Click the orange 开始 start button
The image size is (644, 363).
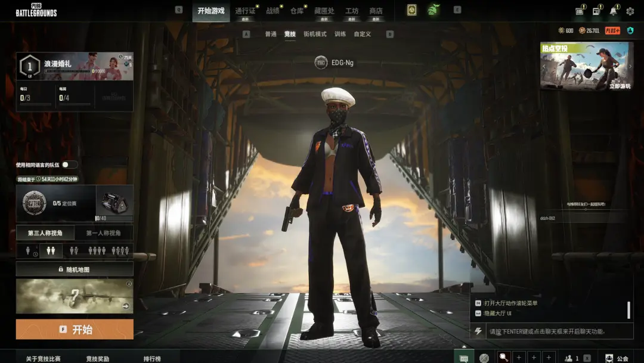(75, 330)
